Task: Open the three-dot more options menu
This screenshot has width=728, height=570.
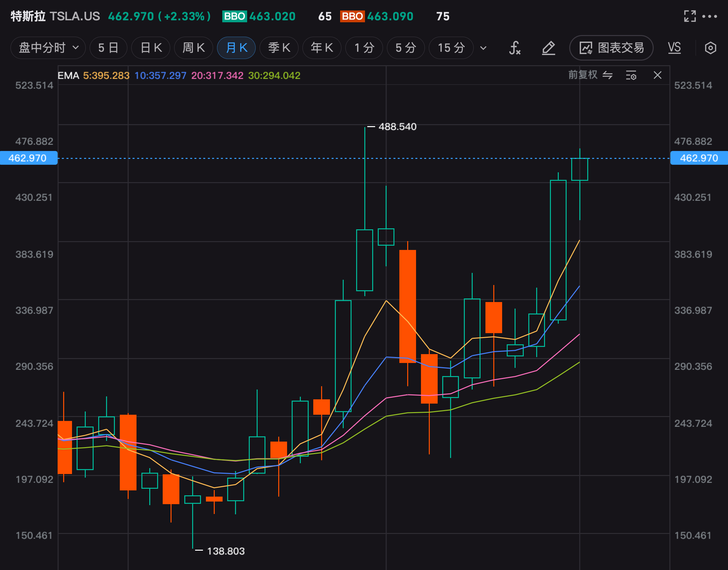Action: point(709,16)
